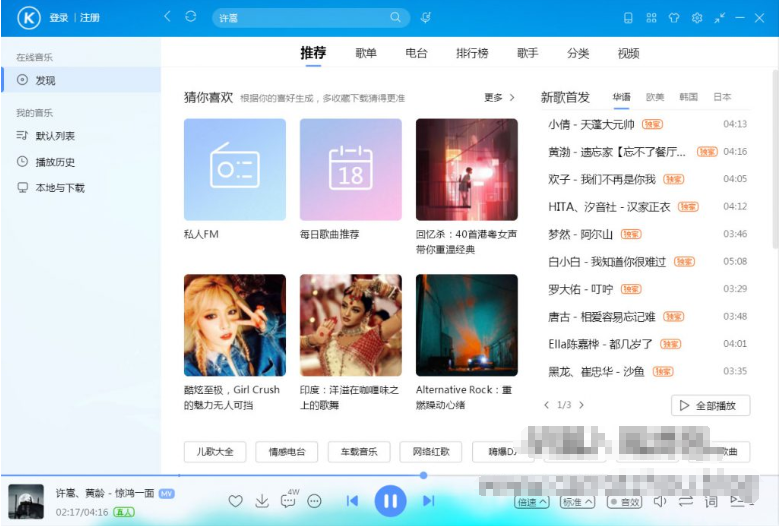Click the refresh icon beside search box
This screenshot has width=779, height=526.
pyautogui.click(x=191, y=17)
